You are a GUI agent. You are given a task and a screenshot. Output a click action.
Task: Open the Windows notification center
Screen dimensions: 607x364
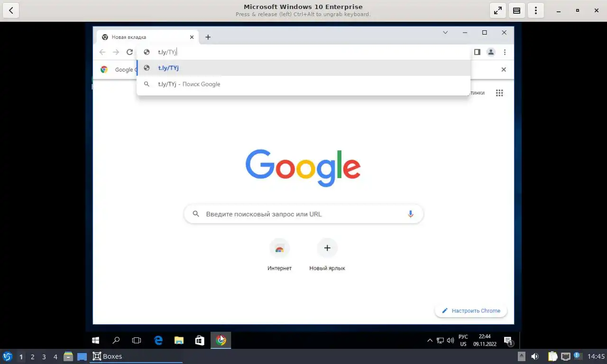(x=508, y=340)
